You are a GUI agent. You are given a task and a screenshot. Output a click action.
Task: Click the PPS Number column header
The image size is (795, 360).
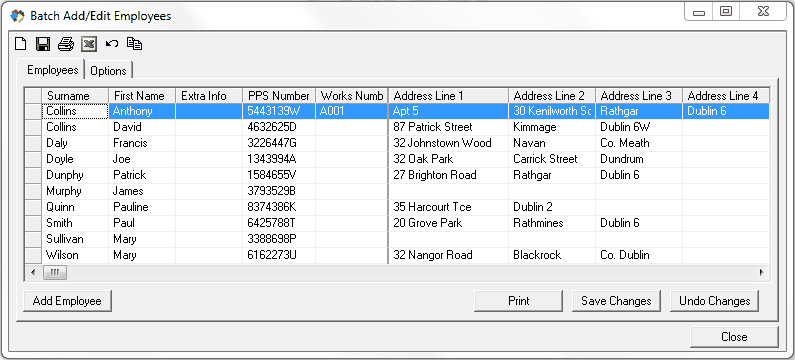click(x=279, y=96)
